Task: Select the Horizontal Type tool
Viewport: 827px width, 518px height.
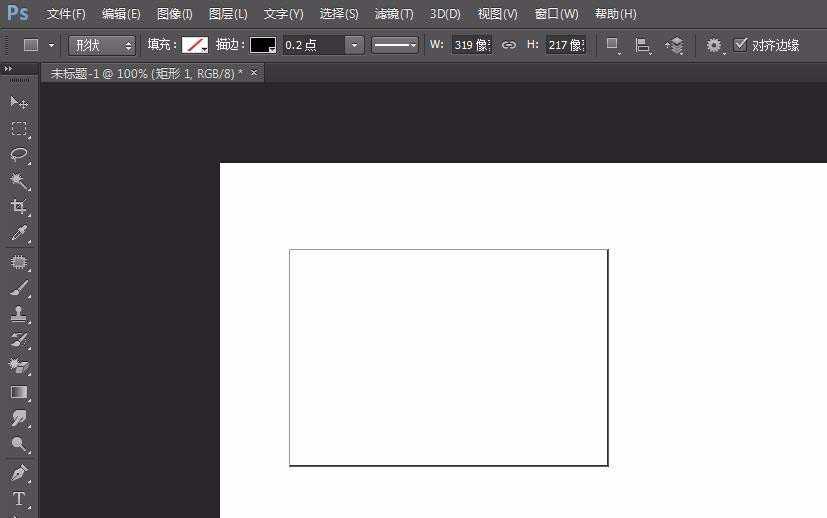Action: click(18, 498)
